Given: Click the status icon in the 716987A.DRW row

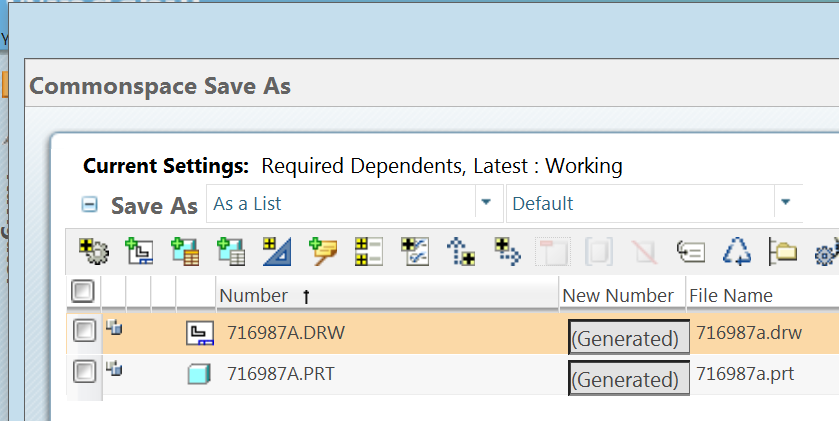Looking at the screenshot, I should pos(113,326).
